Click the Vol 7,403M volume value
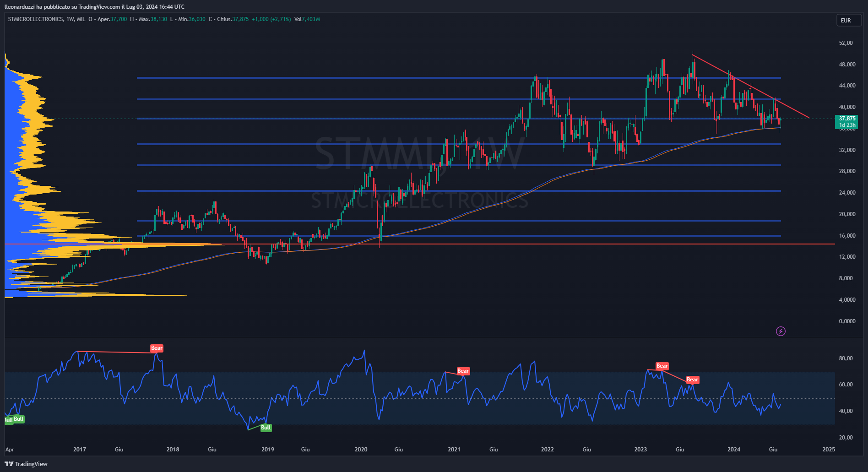Viewport: 868px width, 472px height. coord(307,19)
